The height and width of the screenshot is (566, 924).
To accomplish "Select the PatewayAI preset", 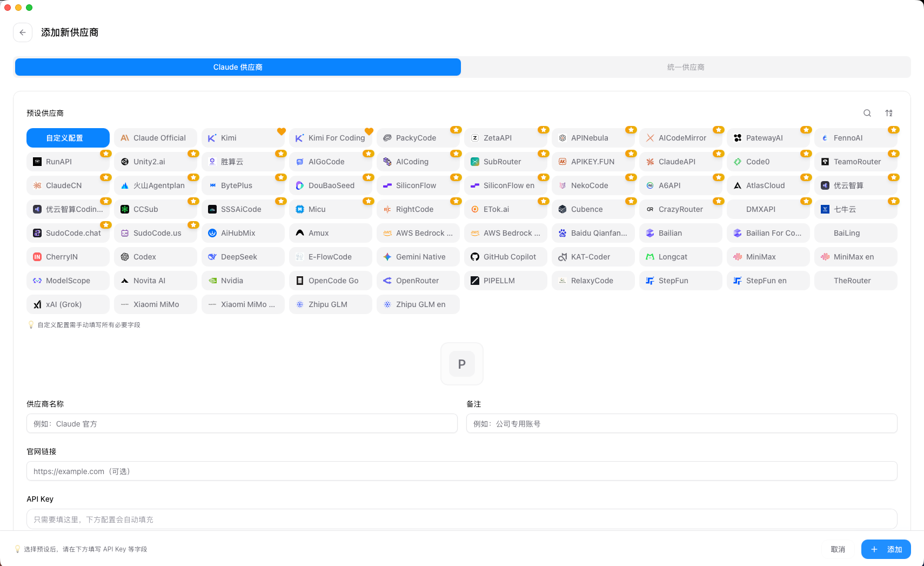I will click(768, 138).
